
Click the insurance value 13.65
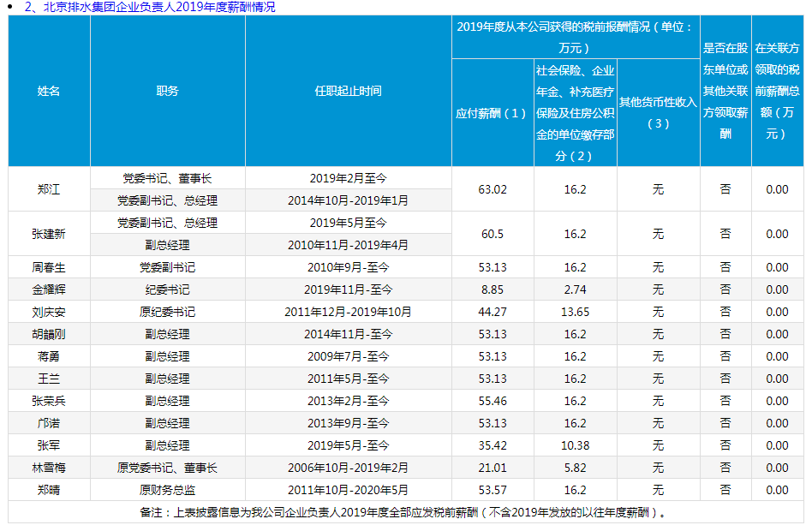576,313
